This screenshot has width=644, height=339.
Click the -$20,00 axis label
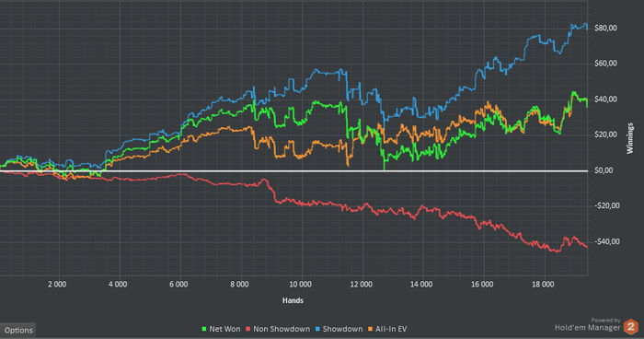607,205
